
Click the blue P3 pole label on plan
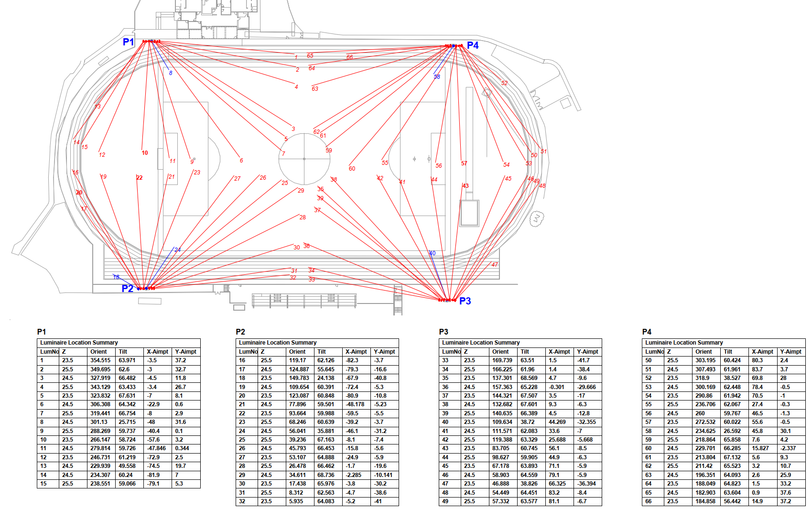(x=465, y=301)
